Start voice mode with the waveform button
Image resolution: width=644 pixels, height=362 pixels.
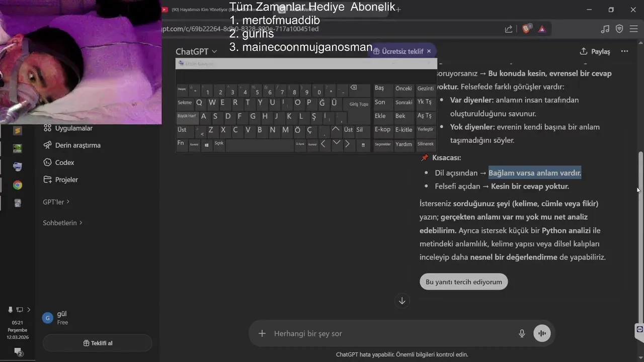[x=542, y=333]
